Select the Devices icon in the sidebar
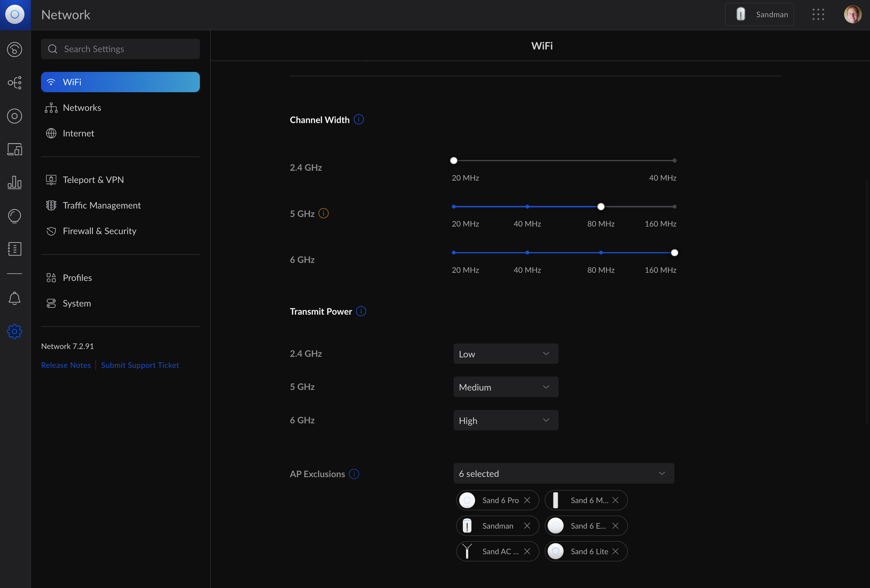Viewport: 870px width, 588px height. tap(15, 116)
